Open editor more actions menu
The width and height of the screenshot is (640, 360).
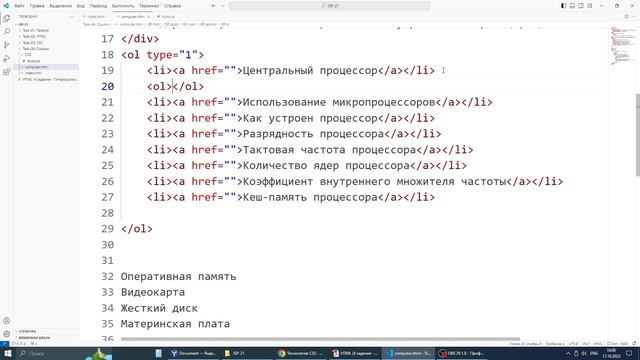[634, 17]
